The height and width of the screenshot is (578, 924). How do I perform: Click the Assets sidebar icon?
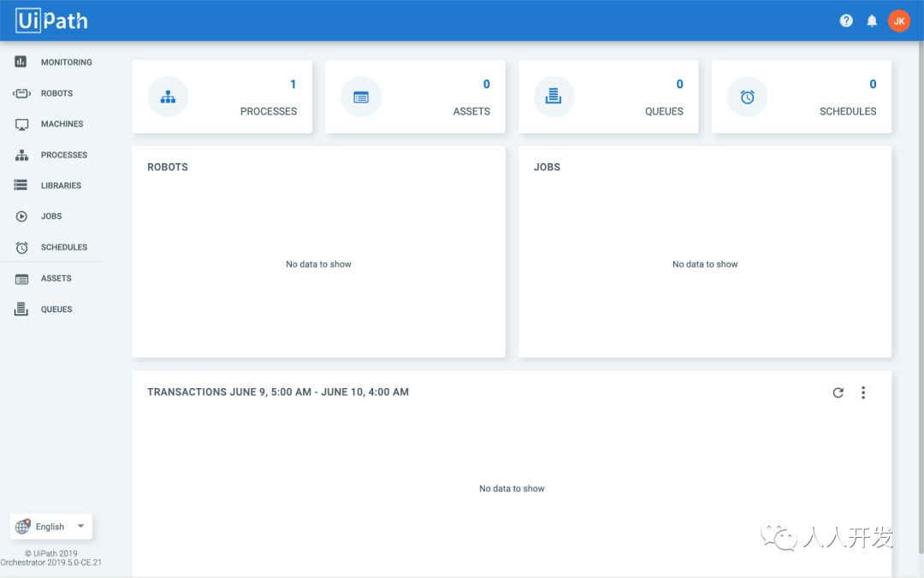coord(21,279)
